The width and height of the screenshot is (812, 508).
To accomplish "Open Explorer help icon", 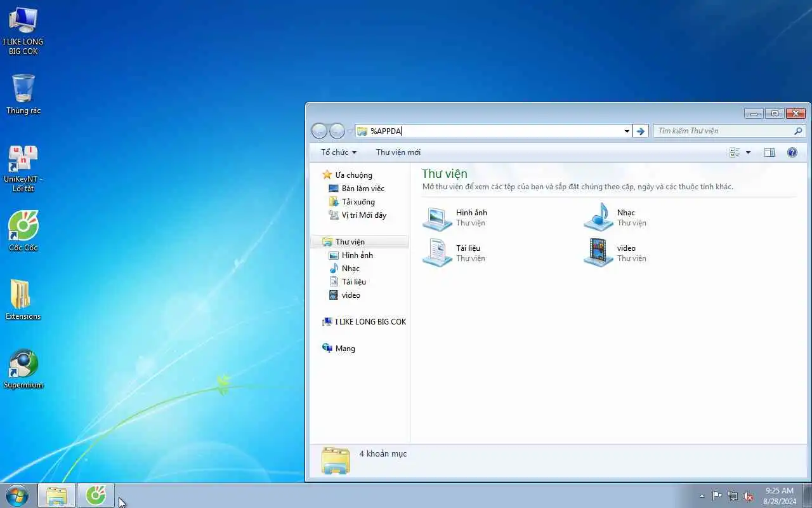I will click(x=792, y=152).
